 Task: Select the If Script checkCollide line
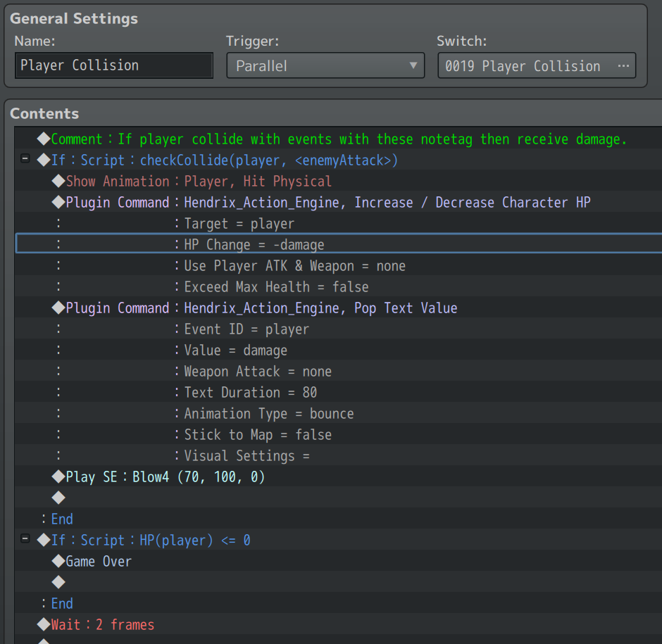[338, 160]
